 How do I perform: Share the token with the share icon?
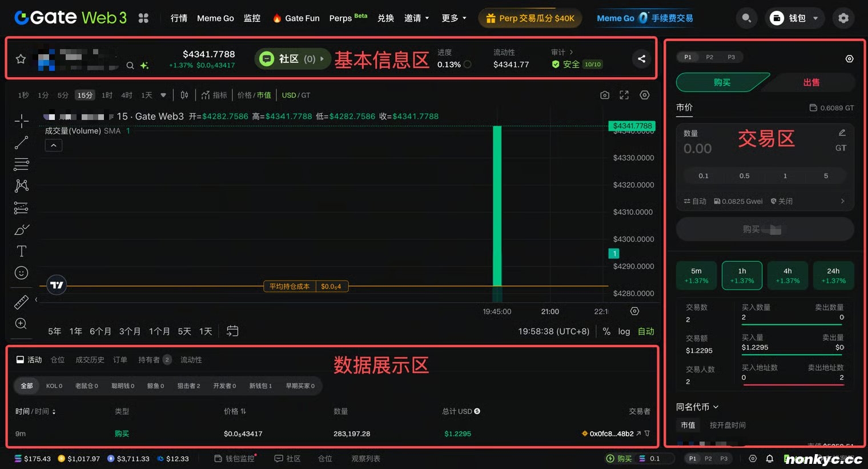point(642,58)
